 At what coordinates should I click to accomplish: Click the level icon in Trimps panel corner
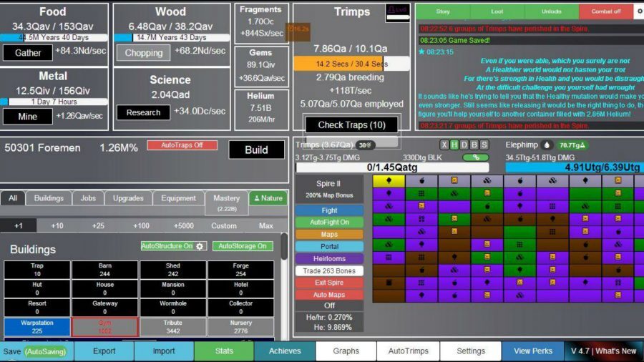(398, 12)
